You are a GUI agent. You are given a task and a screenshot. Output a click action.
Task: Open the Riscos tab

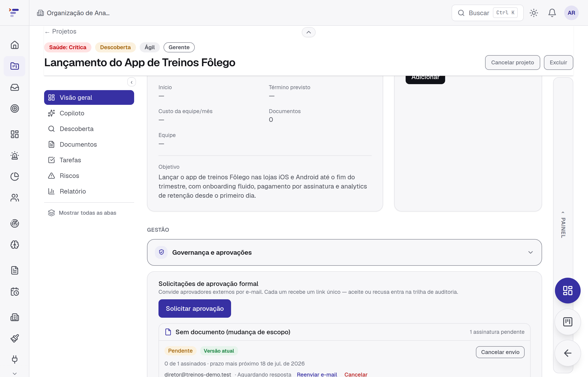pyautogui.click(x=89, y=176)
